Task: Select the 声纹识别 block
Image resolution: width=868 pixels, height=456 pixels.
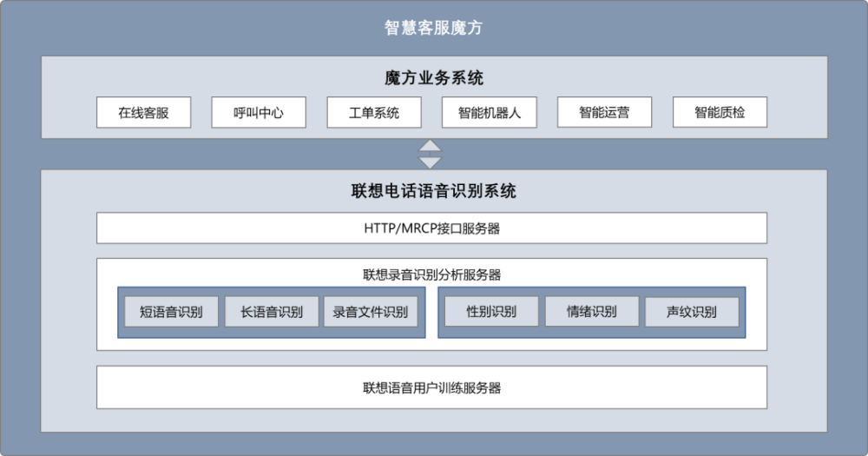Action: coord(692,312)
